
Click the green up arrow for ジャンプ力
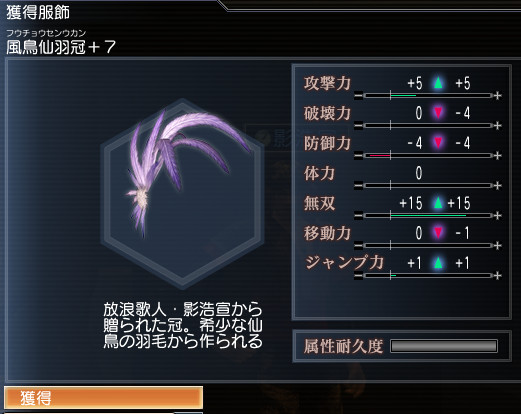(438, 263)
